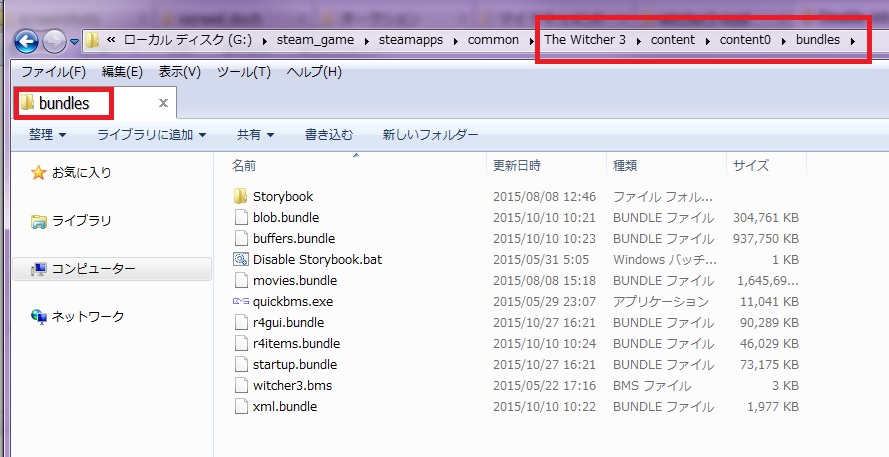Click r4gui.bundle file icon
Image resolution: width=889 pixels, height=457 pixels.
pos(241,323)
